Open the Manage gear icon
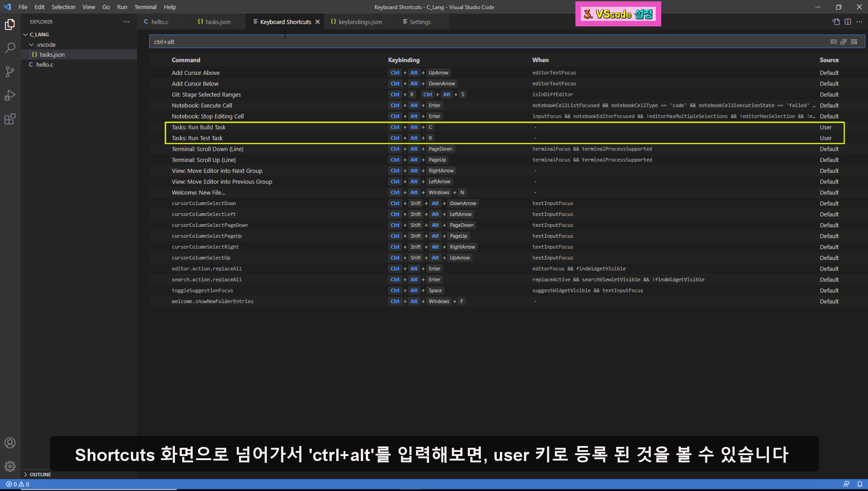Screen dimensions: 868x491 10,466
